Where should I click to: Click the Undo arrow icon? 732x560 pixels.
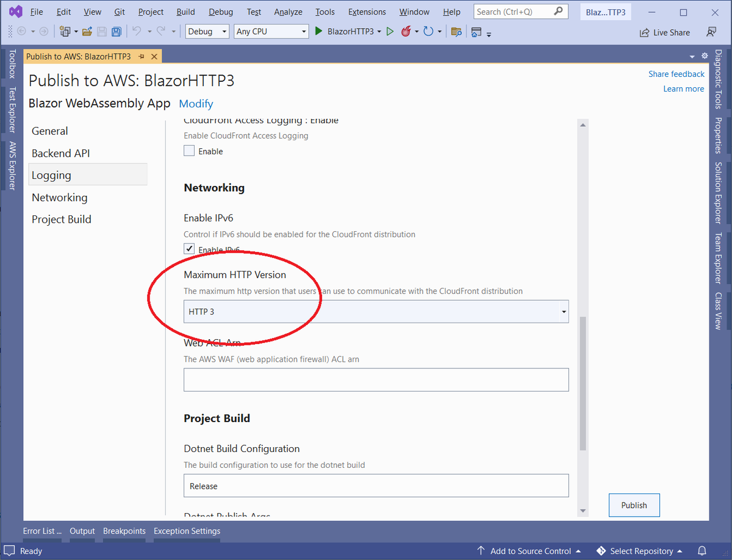[137, 31]
